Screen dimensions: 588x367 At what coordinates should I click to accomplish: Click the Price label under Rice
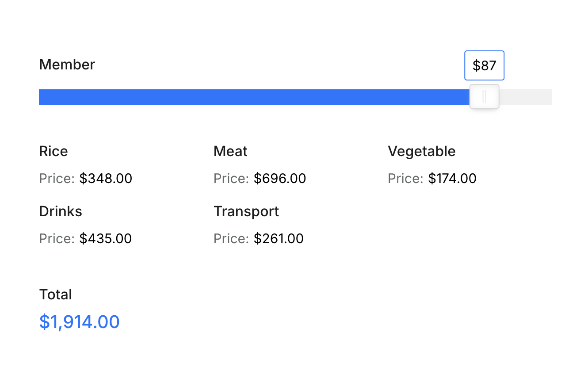click(57, 179)
